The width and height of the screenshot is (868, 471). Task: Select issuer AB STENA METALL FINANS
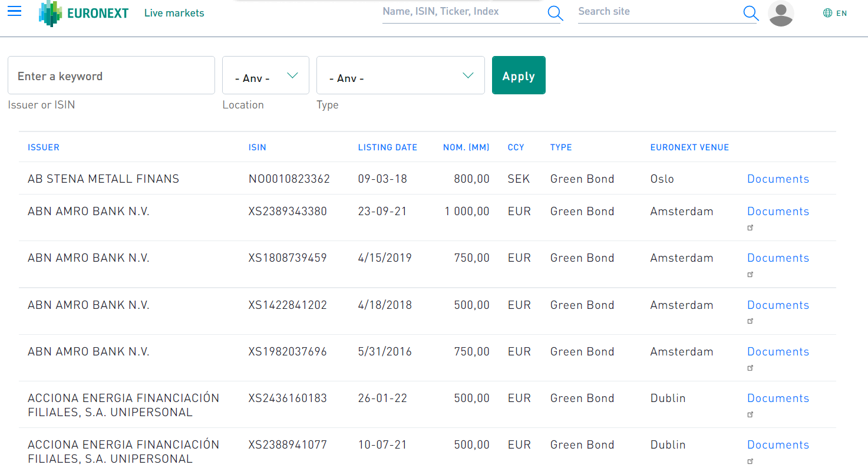click(x=103, y=179)
